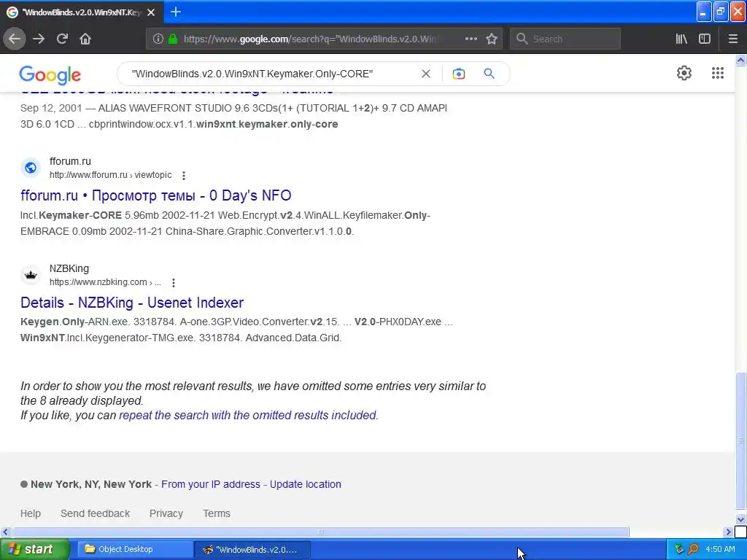The height and width of the screenshot is (560, 747).
Task: Go back to the previous page
Action: (x=15, y=39)
